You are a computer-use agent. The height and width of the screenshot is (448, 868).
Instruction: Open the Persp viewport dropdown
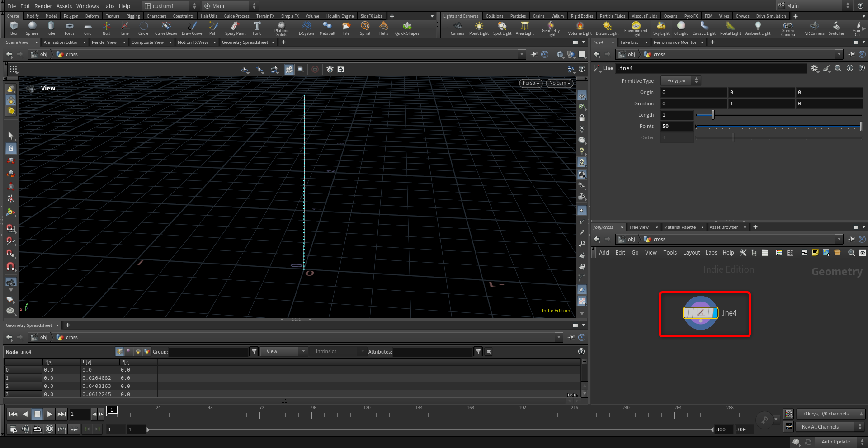(x=531, y=83)
